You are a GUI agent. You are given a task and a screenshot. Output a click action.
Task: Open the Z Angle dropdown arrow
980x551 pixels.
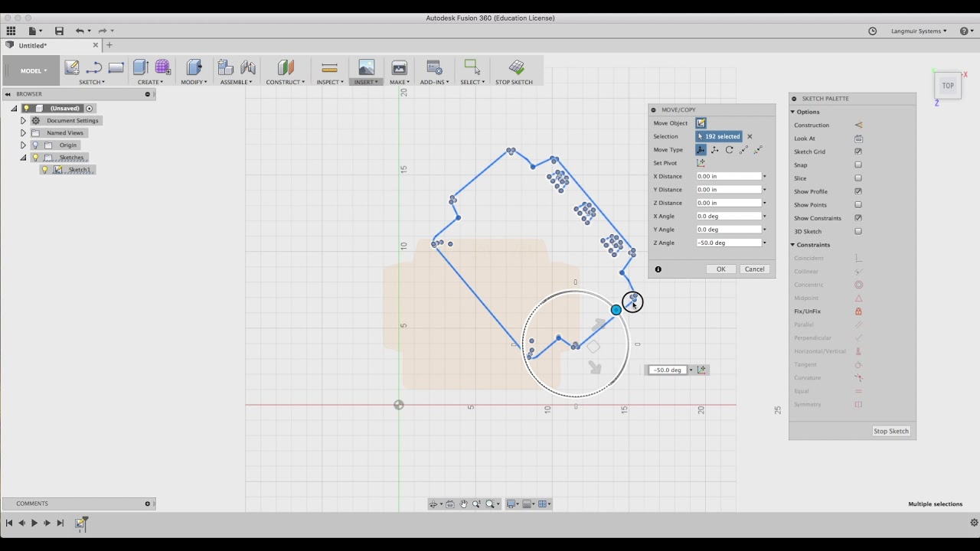764,242
